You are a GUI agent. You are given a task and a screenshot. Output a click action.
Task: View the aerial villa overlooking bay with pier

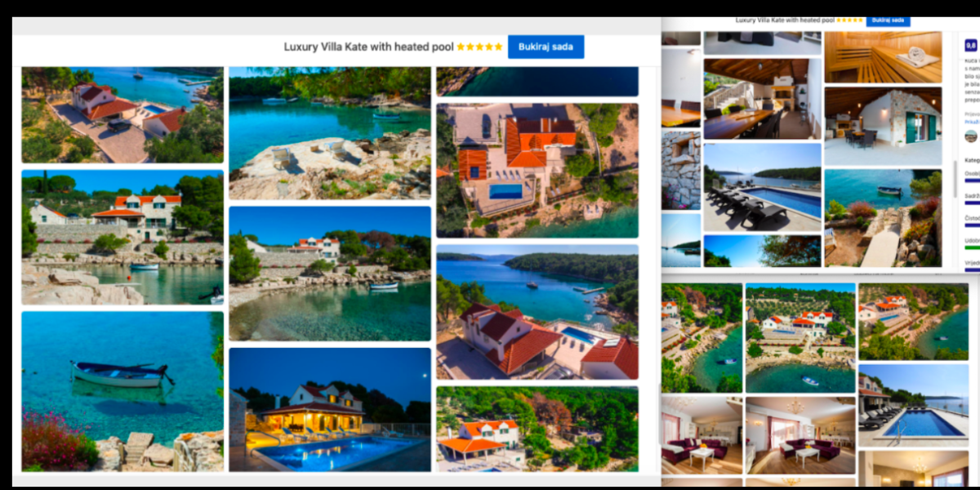tap(537, 311)
